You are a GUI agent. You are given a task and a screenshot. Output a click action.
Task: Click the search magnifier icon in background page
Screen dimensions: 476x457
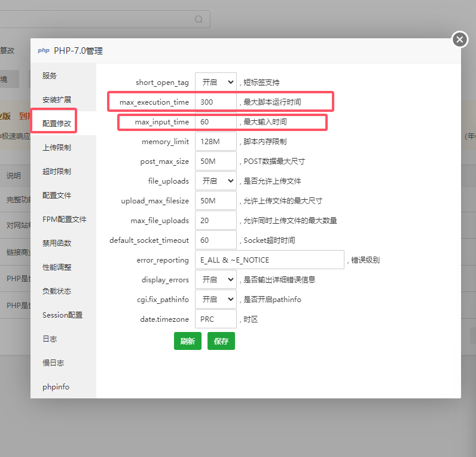(199, 19)
